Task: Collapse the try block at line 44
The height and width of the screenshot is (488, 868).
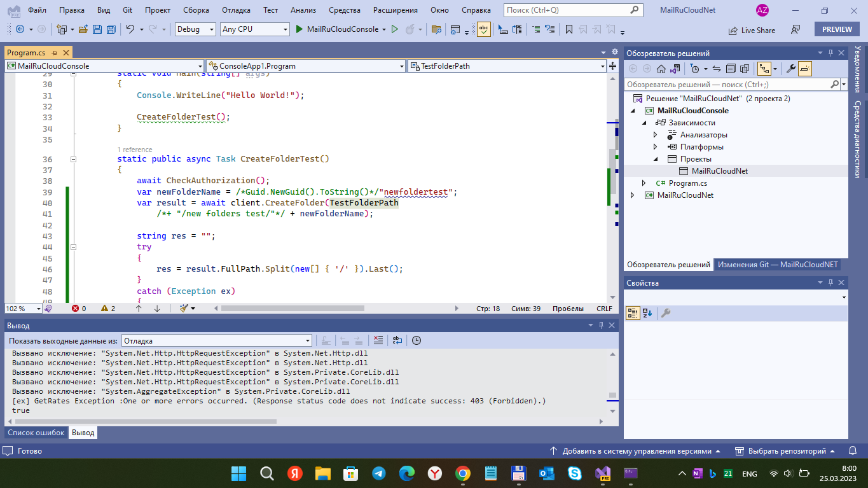Action: tap(73, 247)
